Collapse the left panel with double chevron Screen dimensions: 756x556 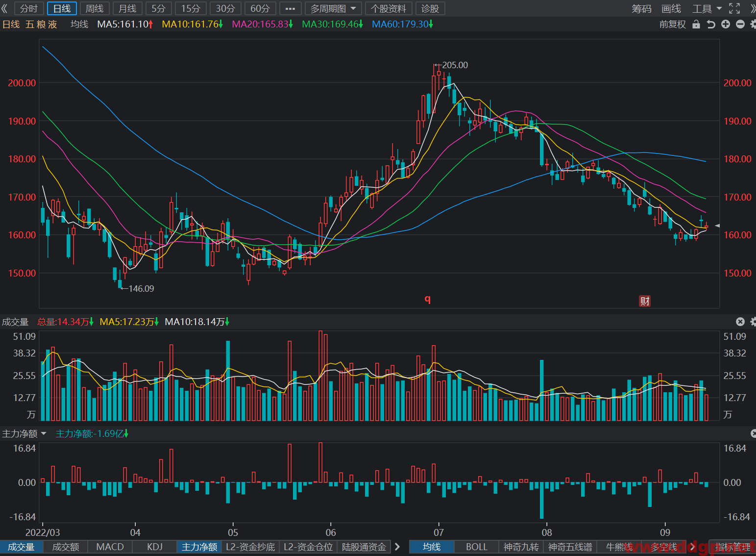point(5,8)
